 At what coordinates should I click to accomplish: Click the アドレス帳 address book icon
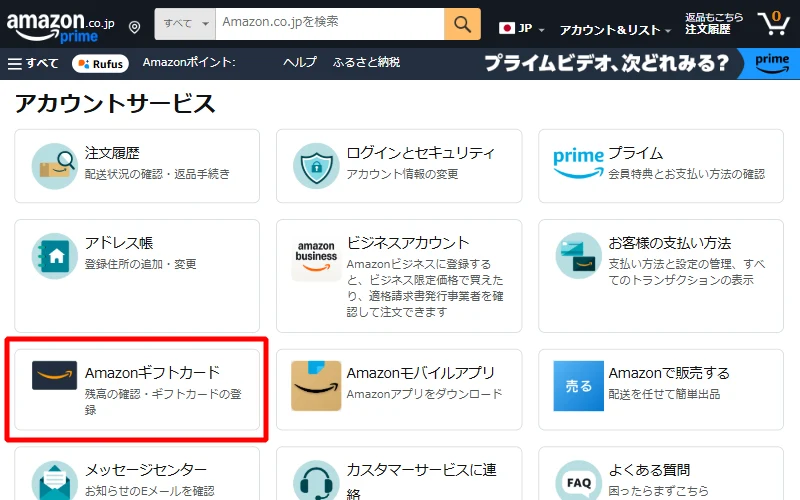click(x=54, y=256)
